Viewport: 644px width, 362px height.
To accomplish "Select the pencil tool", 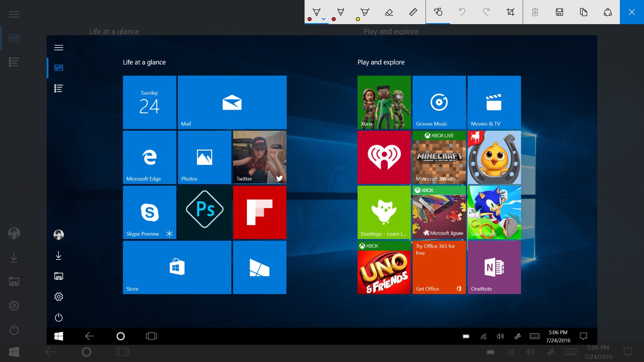I will [340, 12].
